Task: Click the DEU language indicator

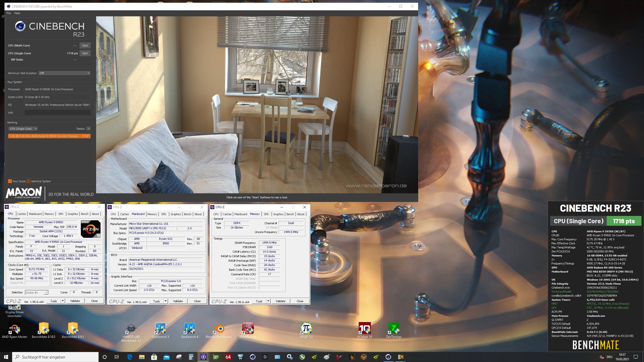Action: (609, 357)
